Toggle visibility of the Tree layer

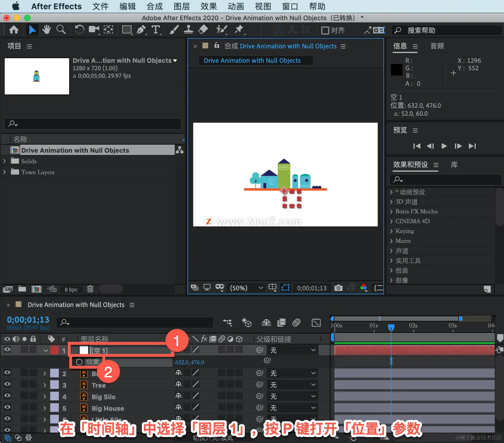pyautogui.click(x=7, y=385)
